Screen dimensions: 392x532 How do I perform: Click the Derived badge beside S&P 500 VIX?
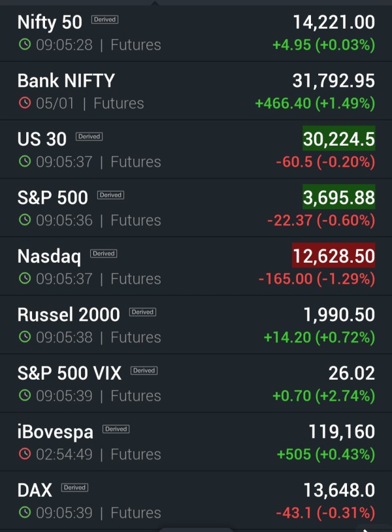[x=144, y=371]
